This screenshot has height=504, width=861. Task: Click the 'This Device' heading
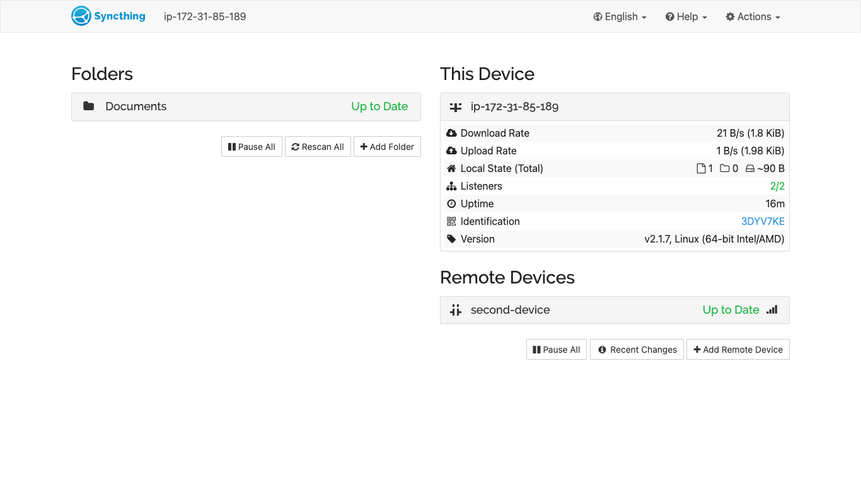point(487,74)
